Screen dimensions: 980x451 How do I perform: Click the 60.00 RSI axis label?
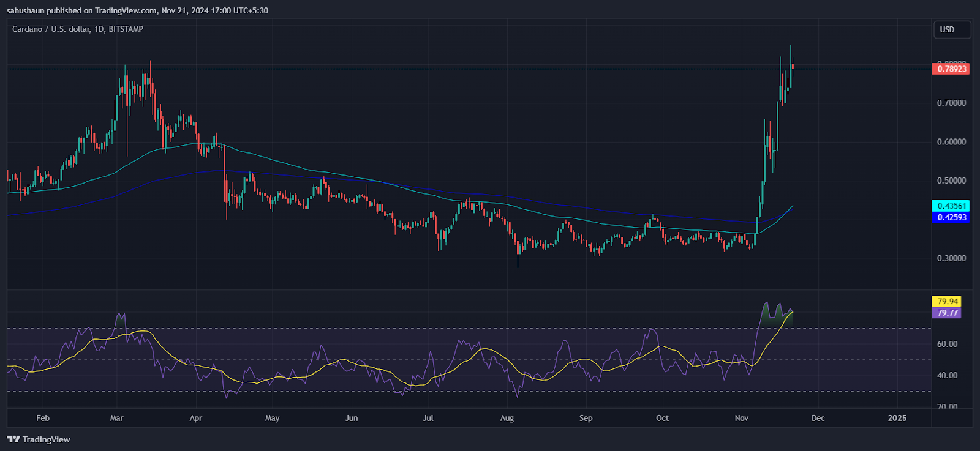tap(947, 344)
